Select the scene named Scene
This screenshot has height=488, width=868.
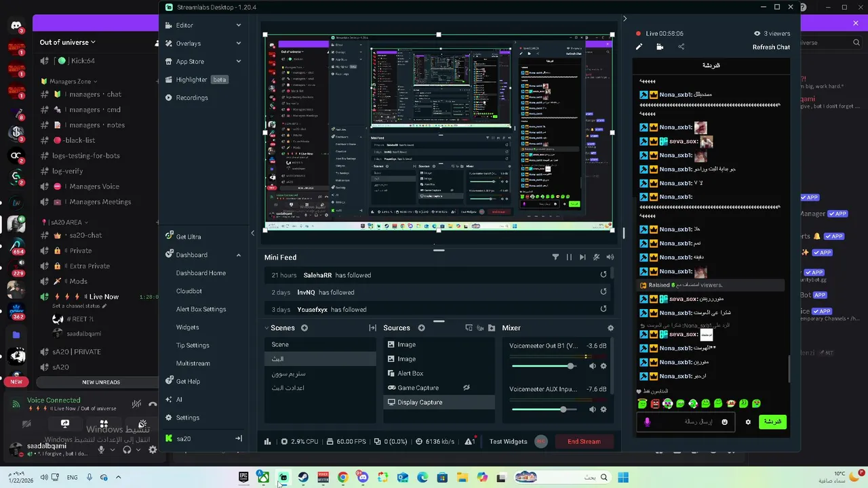tap(320, 344)
